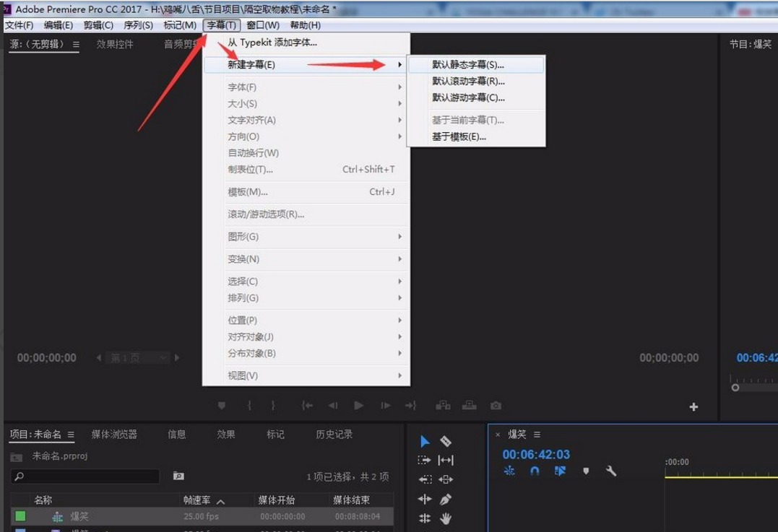Open timeline display settings wrench

(611, 471)
